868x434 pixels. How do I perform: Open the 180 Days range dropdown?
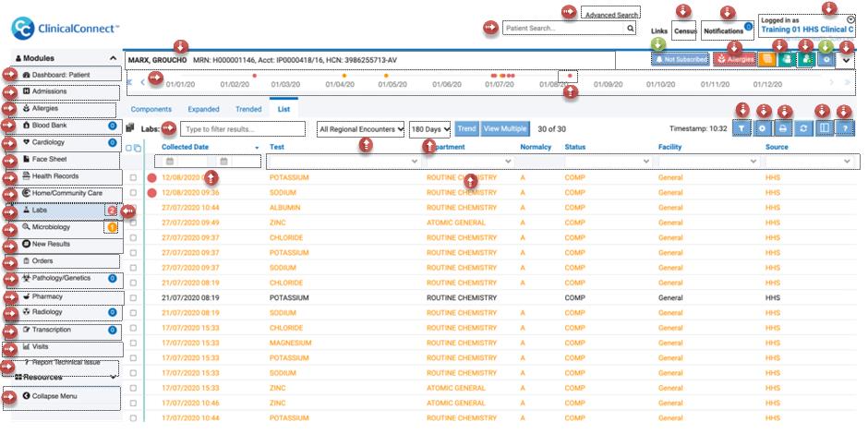coord(429,129)
